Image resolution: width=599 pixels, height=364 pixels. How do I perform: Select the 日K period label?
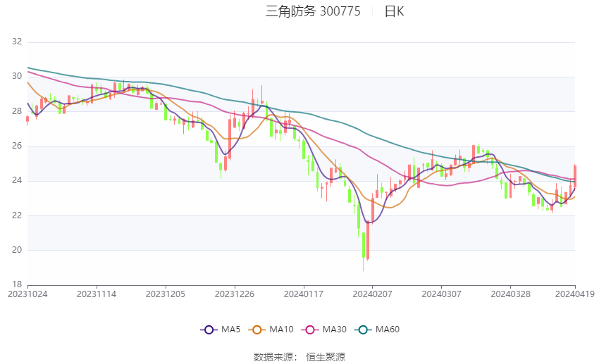click(394, 11)
